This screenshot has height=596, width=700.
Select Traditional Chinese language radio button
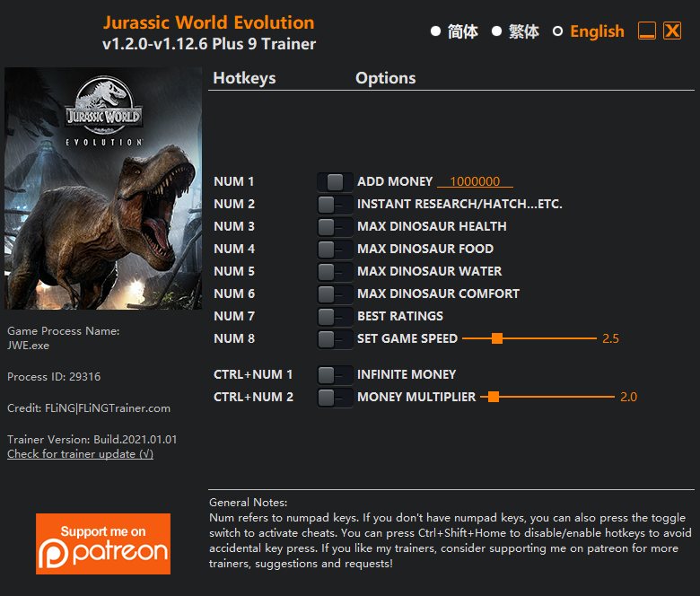(496, 31)
